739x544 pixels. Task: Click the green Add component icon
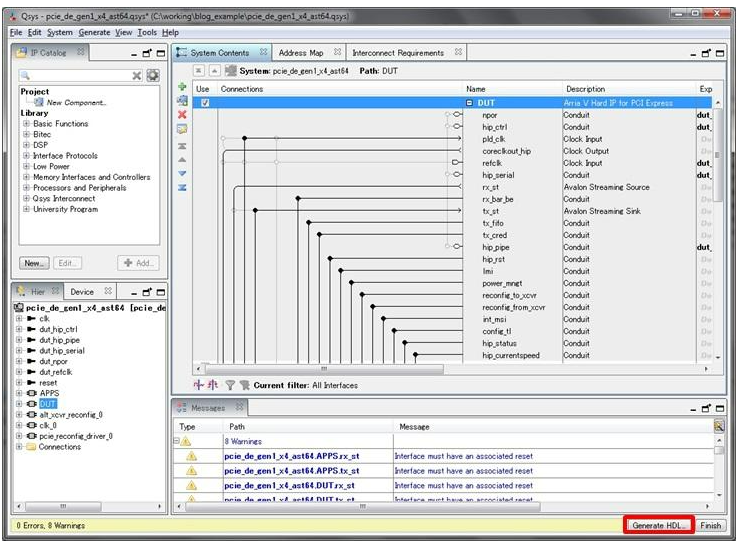(x=182, y=87)
